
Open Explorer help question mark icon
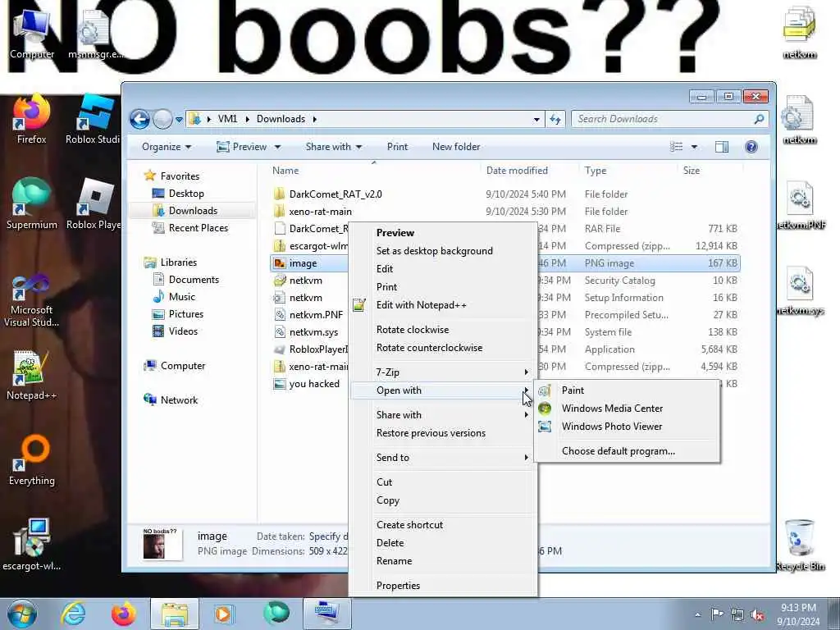pos(751,147)
